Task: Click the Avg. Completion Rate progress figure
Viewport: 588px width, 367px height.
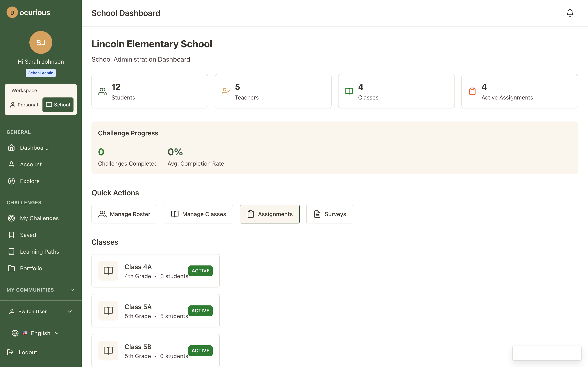Action: pos(175,152)
